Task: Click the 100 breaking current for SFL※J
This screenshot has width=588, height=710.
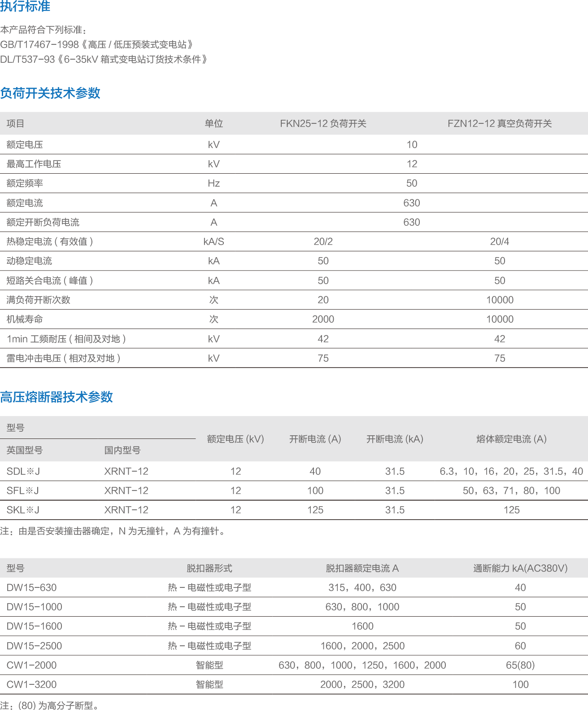Action: 315,491
